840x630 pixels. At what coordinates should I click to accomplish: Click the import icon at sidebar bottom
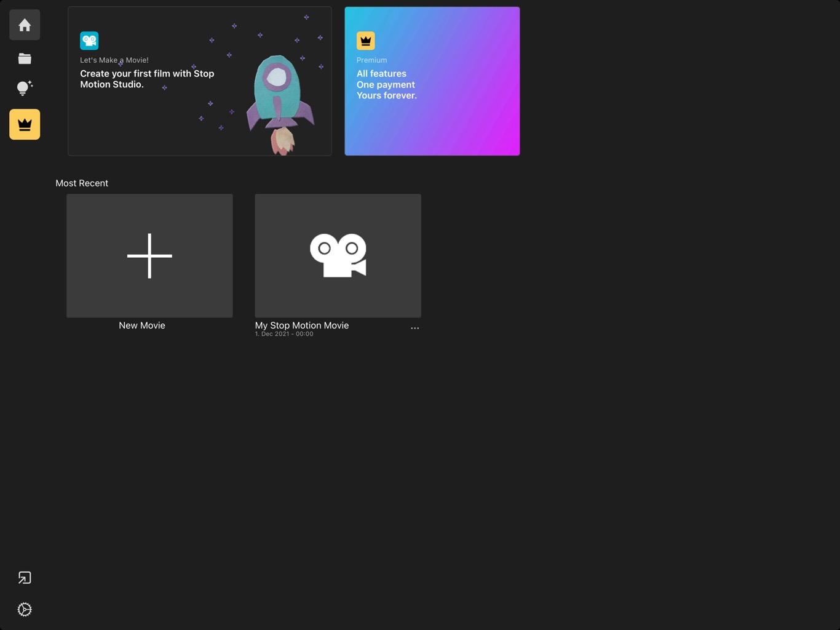coord(25,578)
